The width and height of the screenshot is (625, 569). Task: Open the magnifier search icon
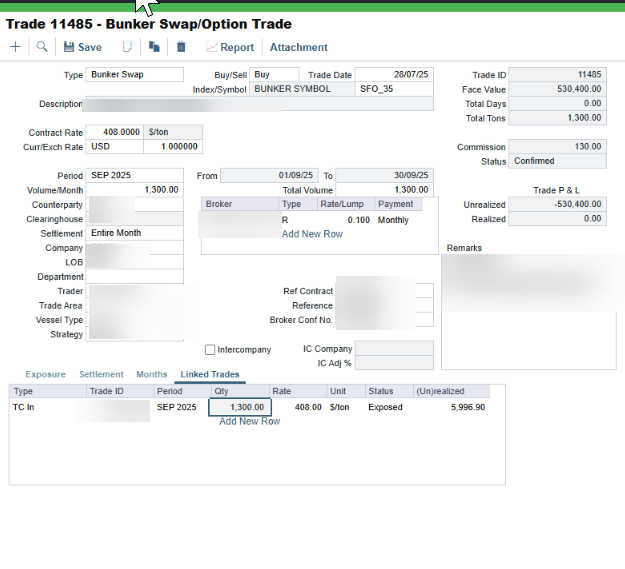coord(42,47)
